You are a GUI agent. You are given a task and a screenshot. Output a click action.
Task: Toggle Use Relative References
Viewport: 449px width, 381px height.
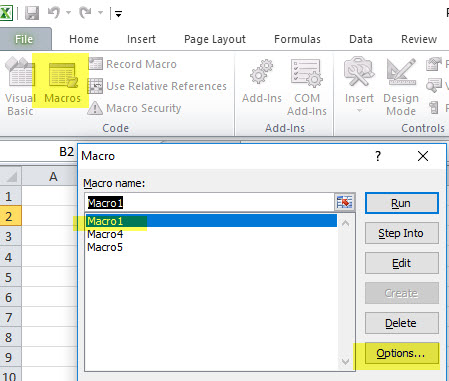point(157,86)
